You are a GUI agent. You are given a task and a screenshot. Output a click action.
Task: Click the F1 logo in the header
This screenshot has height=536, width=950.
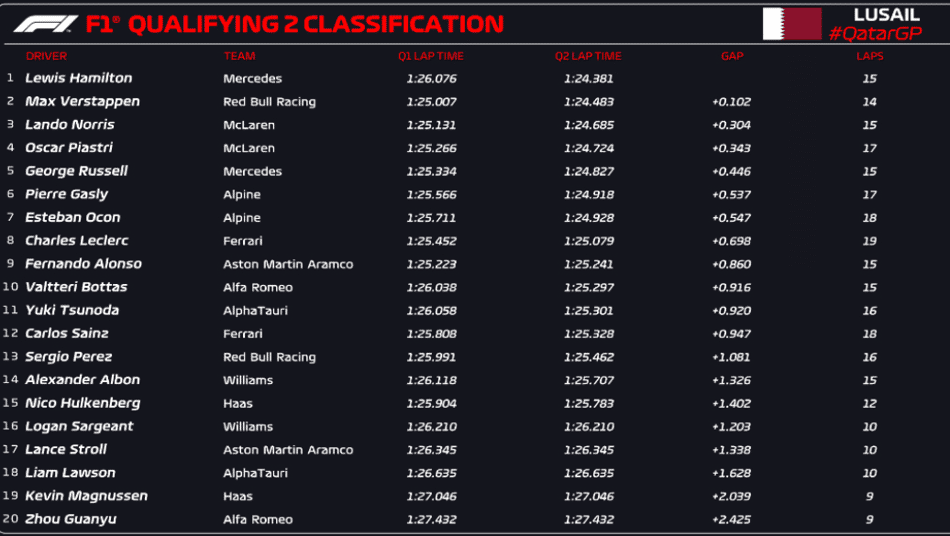click(45, 24)
